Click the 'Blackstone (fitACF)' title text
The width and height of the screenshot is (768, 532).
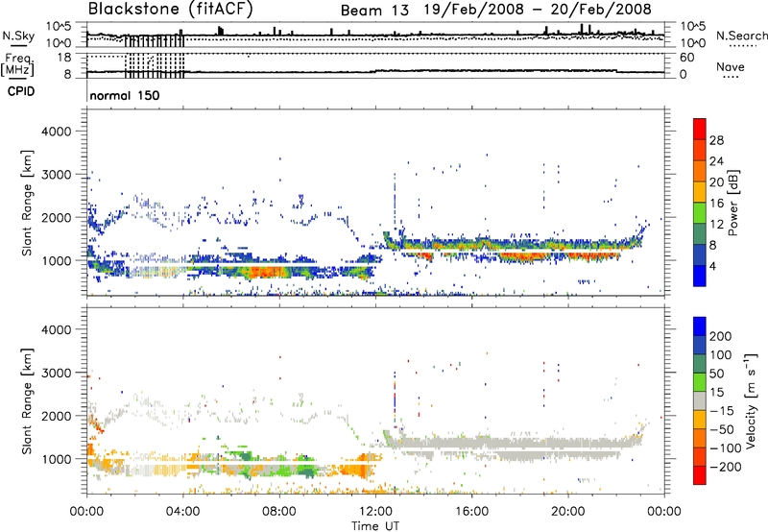[170, 10]
